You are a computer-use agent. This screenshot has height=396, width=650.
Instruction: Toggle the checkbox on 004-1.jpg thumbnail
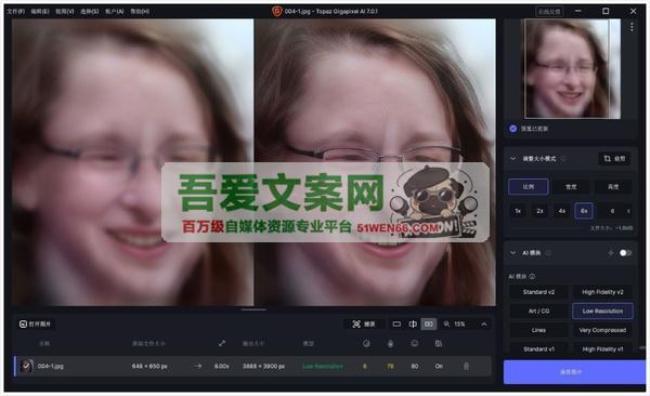point(26,366)
